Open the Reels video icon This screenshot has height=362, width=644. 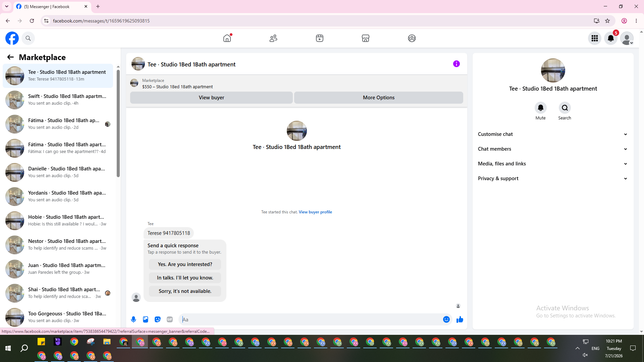320,38
